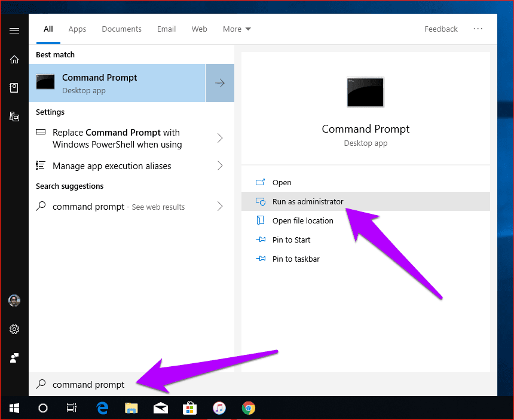Click the Home icon in the sidebar
The image size is (514, 420).
(14, 59)
